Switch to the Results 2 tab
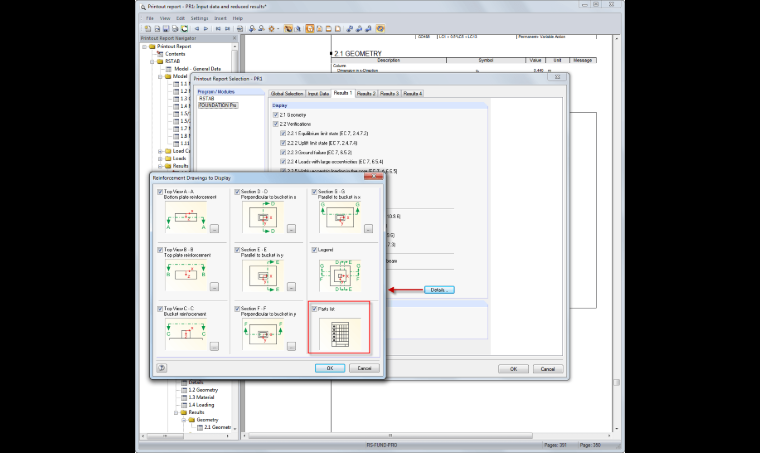Viewport: 760px width, 453px height. tap(366, 94)
